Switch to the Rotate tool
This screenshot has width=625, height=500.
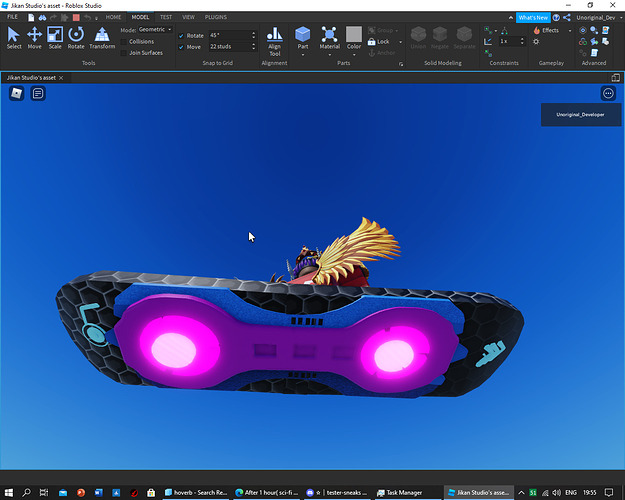[76, 38]
